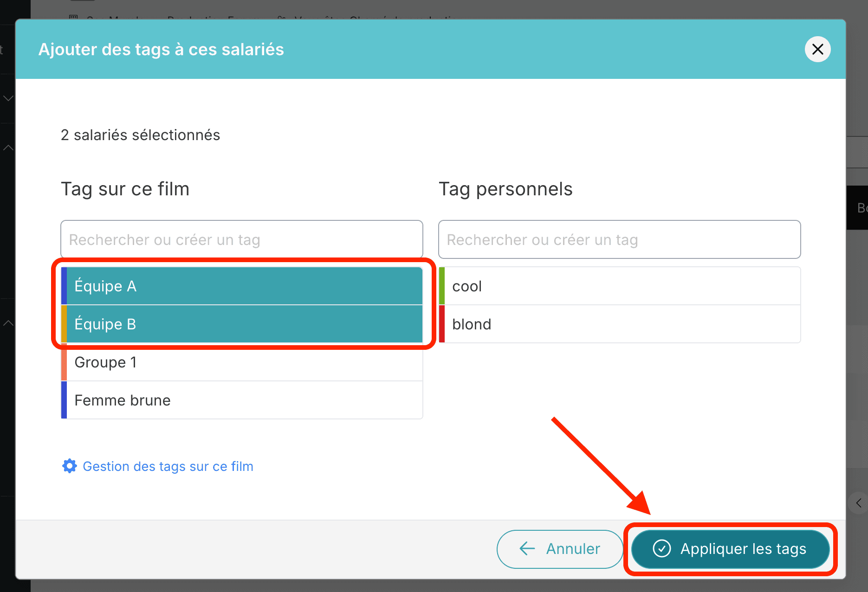
Task: Click Appliquer les tags button
Action: pos(730,549)
